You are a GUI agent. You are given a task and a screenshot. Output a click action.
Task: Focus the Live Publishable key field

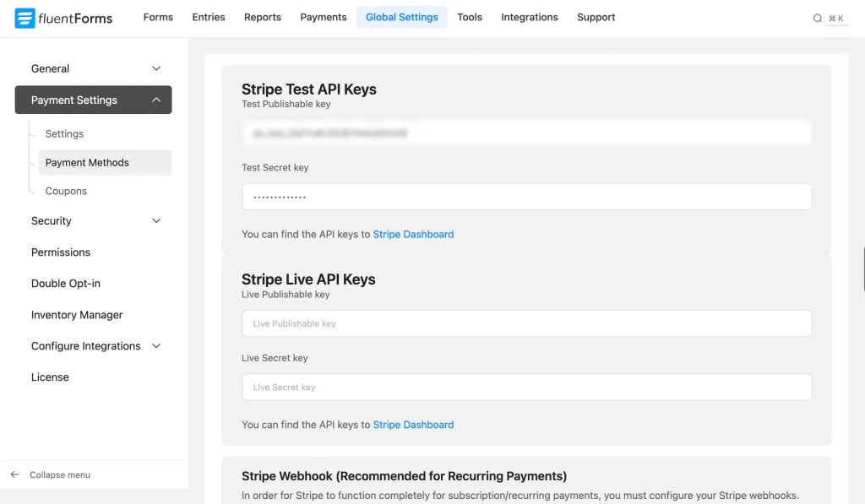527,323
